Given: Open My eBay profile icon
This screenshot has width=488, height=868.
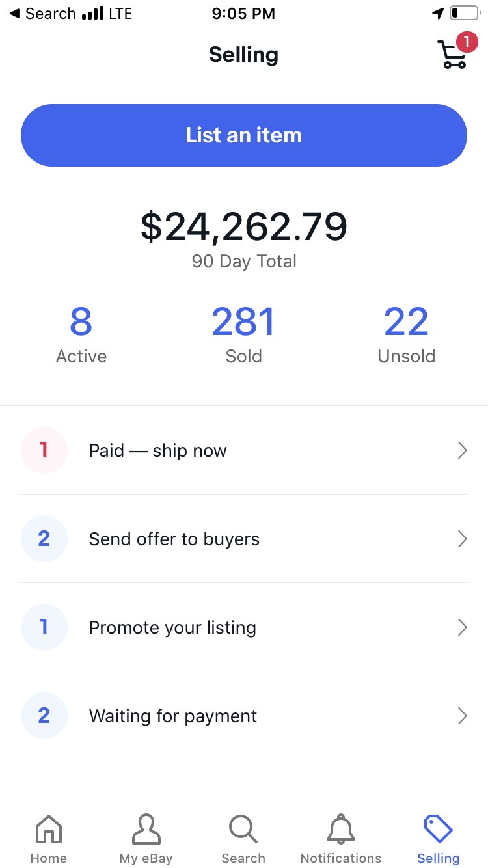Looking at the screenshot, I should click(x=146, y=830).
